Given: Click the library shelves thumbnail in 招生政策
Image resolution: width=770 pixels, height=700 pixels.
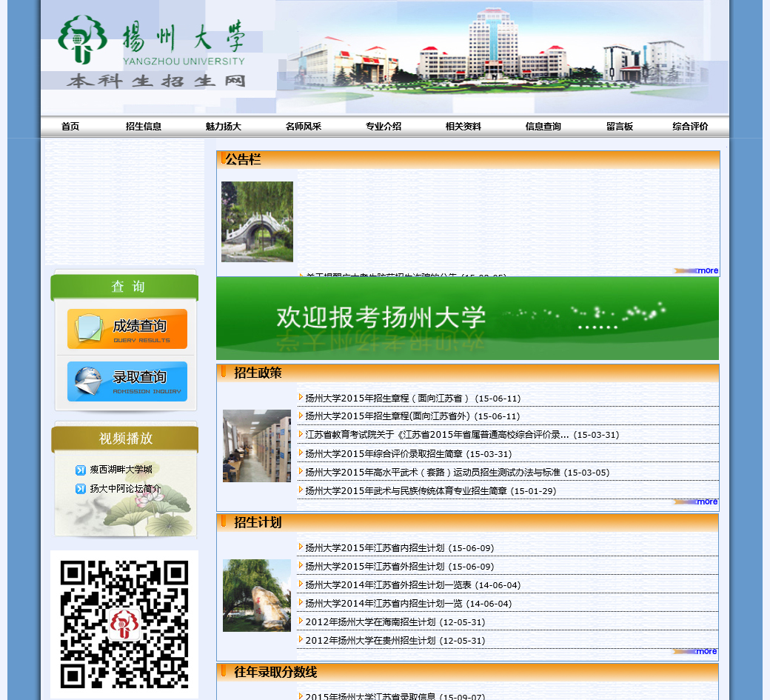Looking at the screenshot, I should coord(257,446).
